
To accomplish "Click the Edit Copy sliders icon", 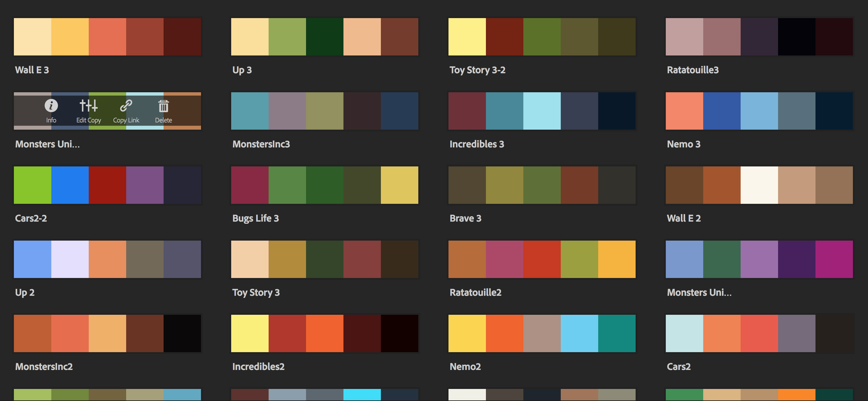I will (89, 106).
